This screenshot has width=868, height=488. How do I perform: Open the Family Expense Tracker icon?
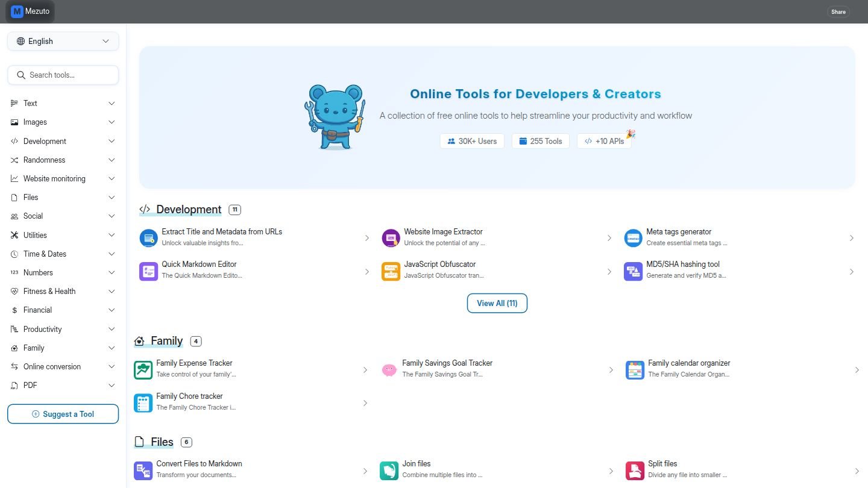[143, 370]
